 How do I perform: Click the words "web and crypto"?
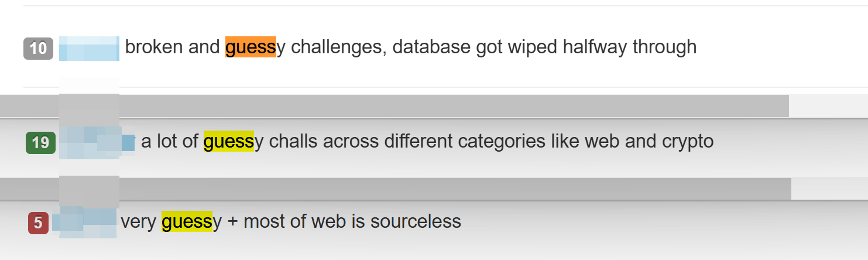[x=649, y=141]
